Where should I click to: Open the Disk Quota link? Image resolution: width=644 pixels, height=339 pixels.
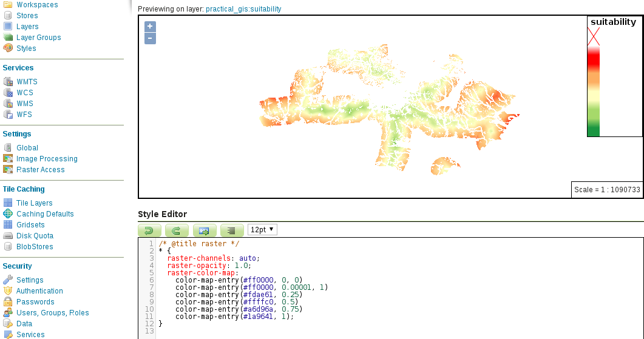coord(35,235)
